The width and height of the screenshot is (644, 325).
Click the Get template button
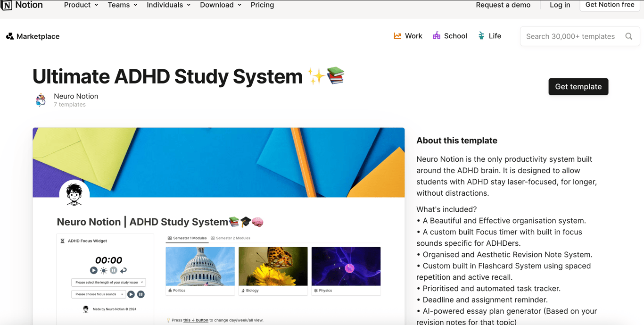click(x=578, y=87)
